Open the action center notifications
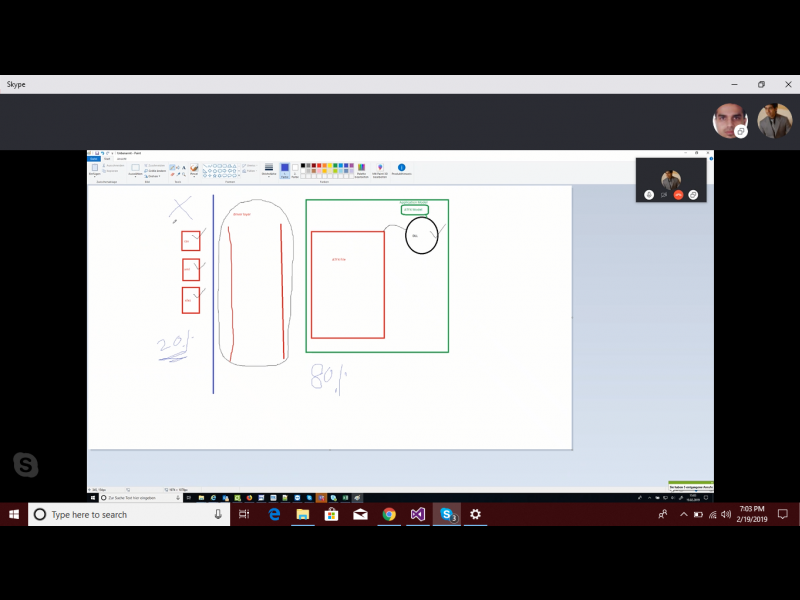800x600 pixels. [783, 514]
